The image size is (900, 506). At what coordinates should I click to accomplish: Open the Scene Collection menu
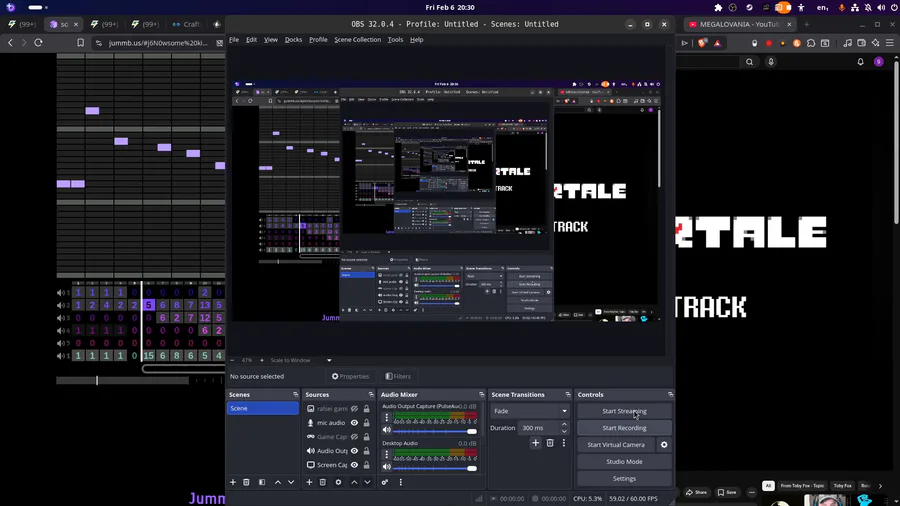[358, 40]
